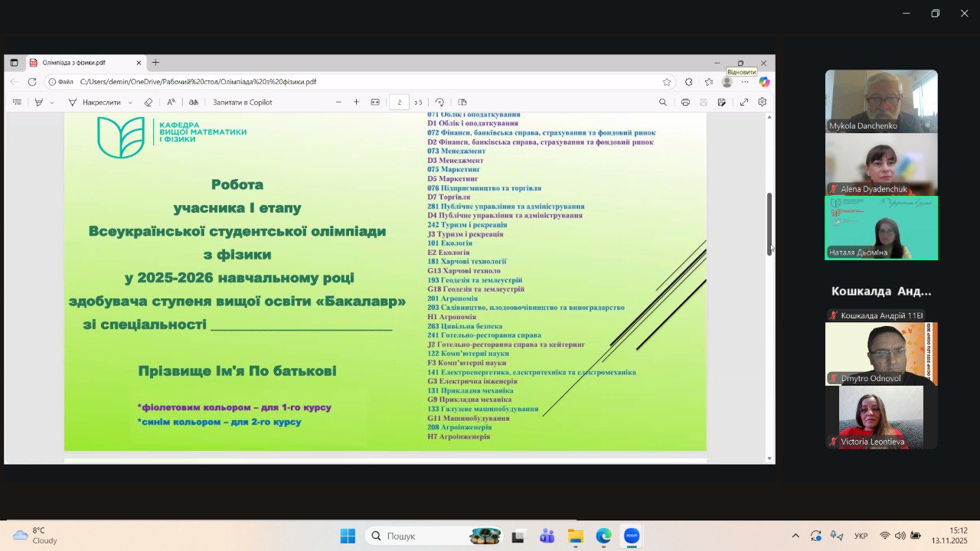980x551 pixels.
Task: Click the PDF vertical scrollbar thumb
Action: (x=769, y=223)
